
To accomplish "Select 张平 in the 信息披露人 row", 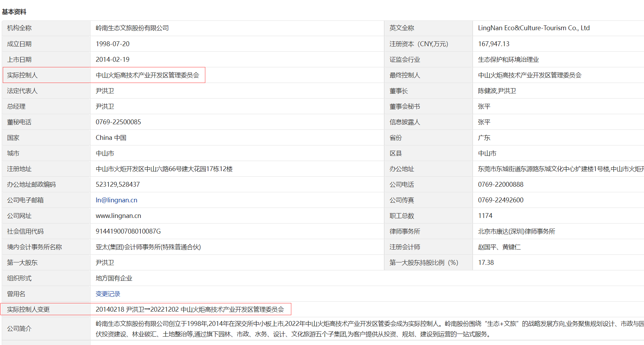I will tap(484, 122).
